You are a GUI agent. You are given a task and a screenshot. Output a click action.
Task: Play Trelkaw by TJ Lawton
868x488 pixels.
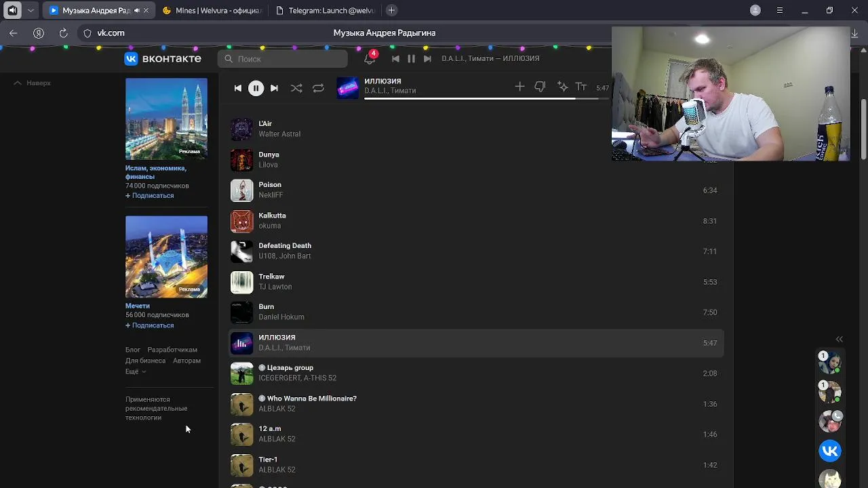tap(477, 281)
